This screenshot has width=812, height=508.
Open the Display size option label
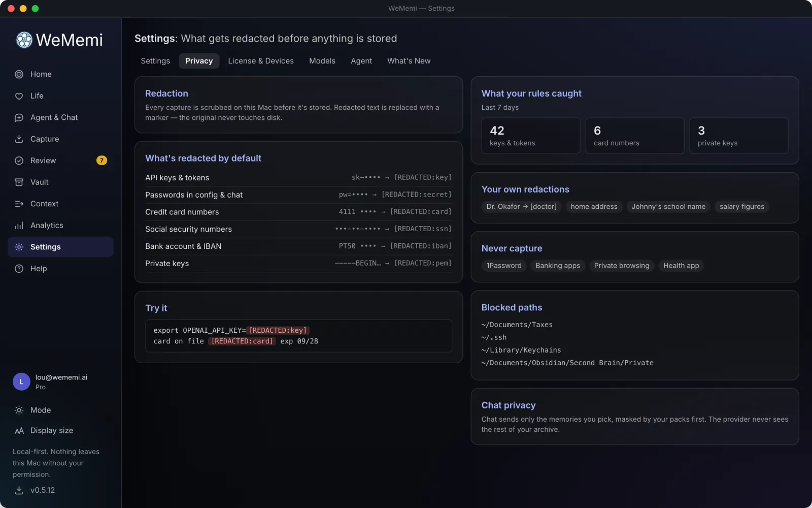52,431
